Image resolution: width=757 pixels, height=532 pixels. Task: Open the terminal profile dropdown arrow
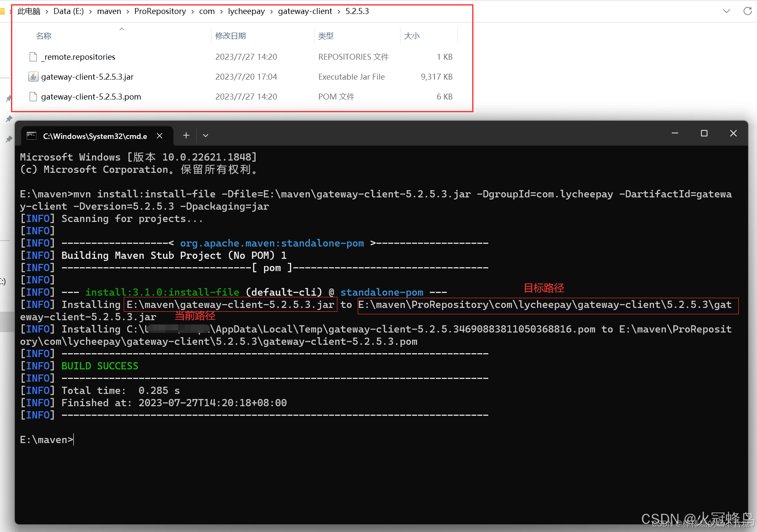click(x=206, y=136)
